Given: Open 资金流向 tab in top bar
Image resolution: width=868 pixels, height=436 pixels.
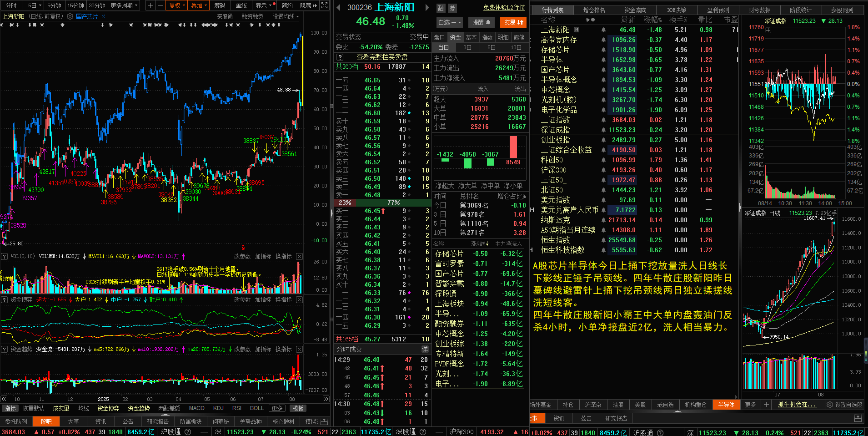Looking at the screenshot, I should (635, 10).
